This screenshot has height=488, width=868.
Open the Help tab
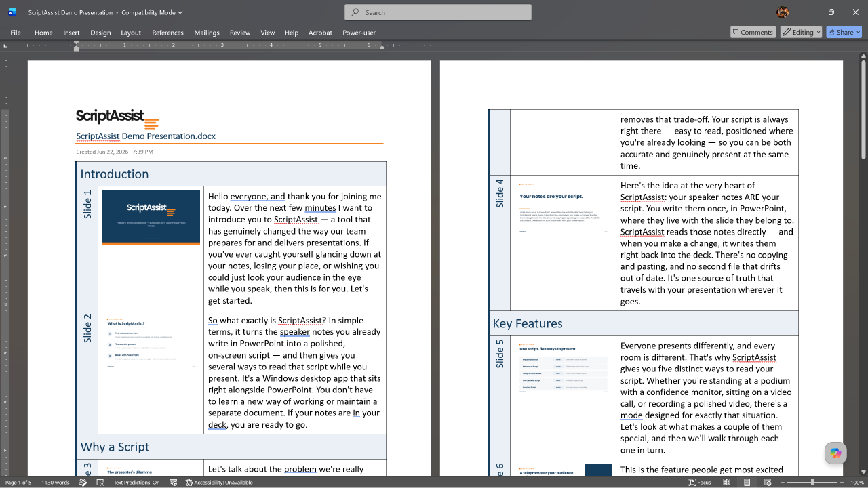tap(292, 33)
